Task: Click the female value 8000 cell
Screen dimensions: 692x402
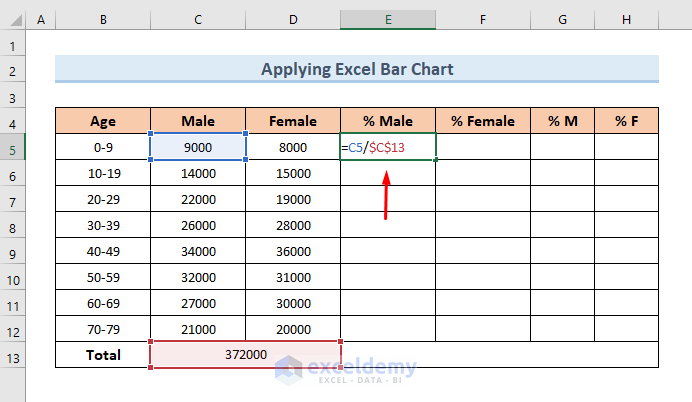Action: point(293,147)
